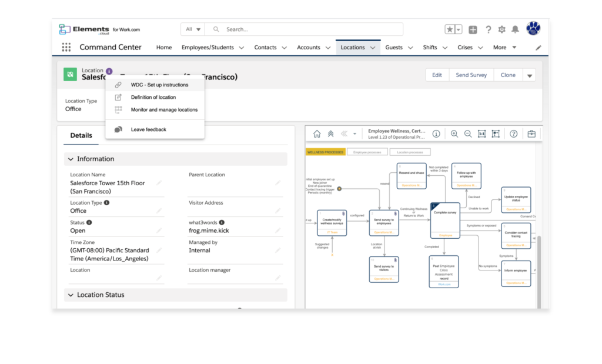The width and height of the screenshot is (602, 364).
Task: Collapse the Location Status section
Action: [x=71, y=295]
